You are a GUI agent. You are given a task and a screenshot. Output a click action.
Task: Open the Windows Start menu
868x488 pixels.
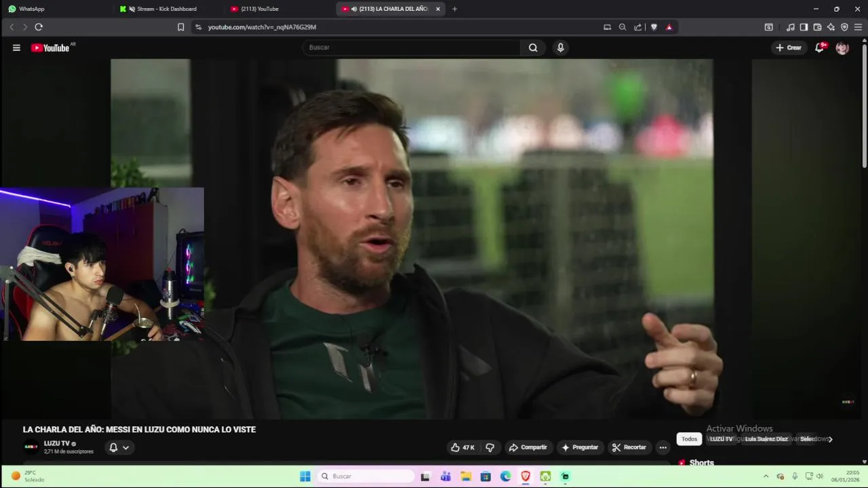click(x=305, y=476)
